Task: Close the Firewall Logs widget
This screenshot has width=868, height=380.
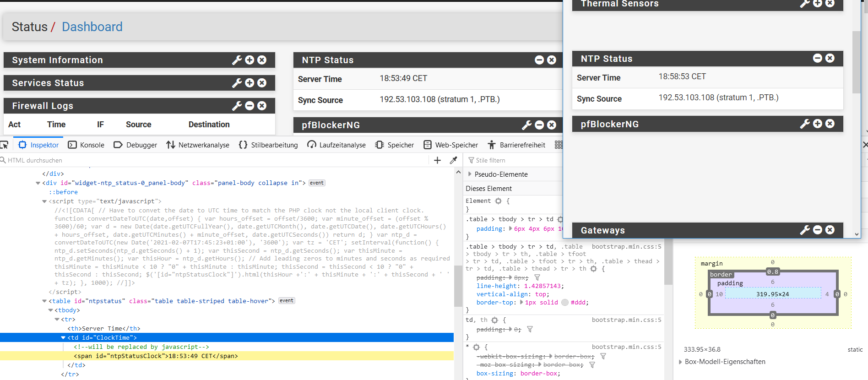Action: (x=262, y=106)
